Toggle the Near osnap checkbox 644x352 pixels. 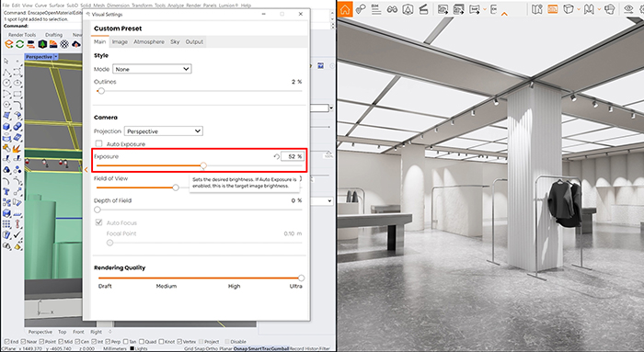[x=23, y=341]
